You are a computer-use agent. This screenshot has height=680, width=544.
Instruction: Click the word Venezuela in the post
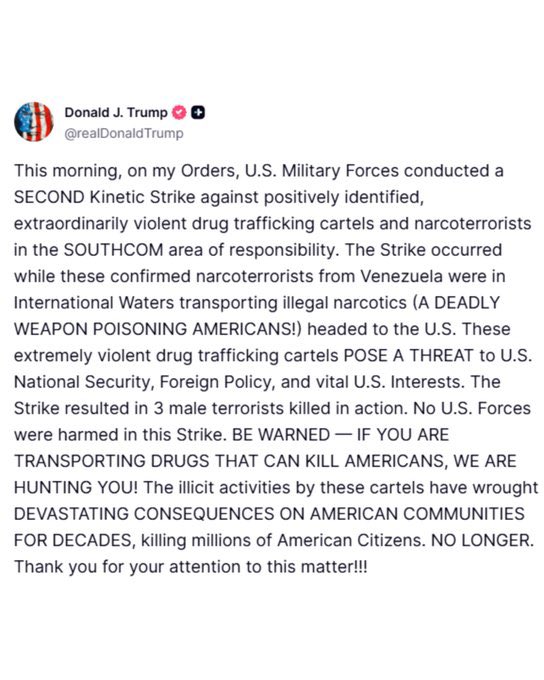(401, 277)
